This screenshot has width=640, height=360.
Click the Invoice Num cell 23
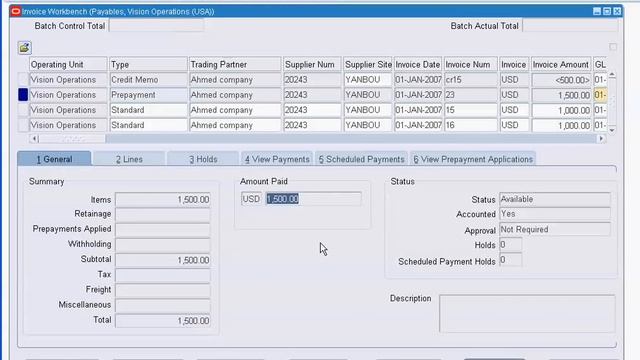point(471,95)
